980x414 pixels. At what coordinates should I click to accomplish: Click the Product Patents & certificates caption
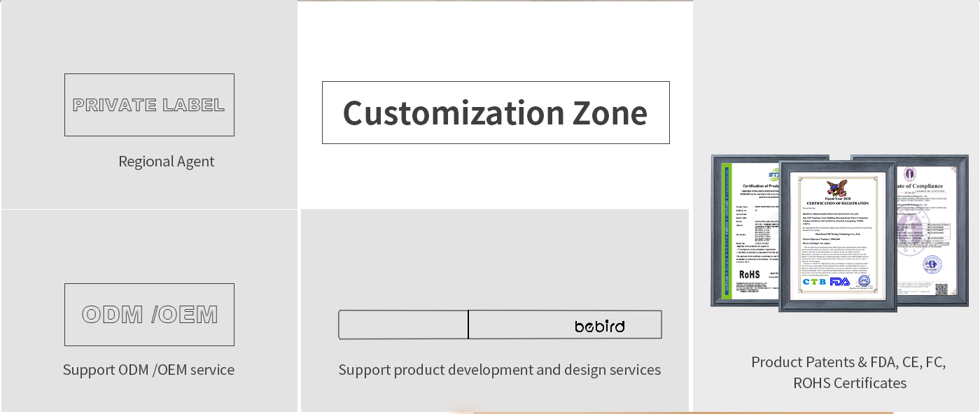pyautogui.click(x=849, y=372)
